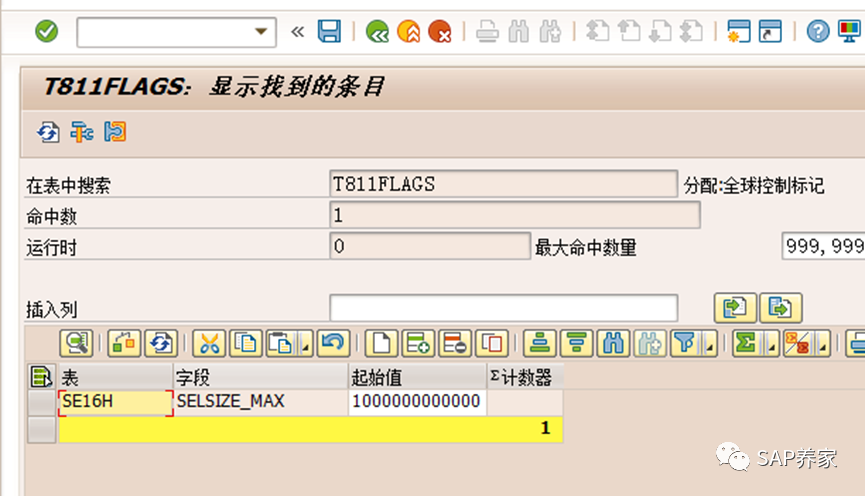This screenshot has width=865, height=496.
Task: Go to the next page
Action: [660, 31]
